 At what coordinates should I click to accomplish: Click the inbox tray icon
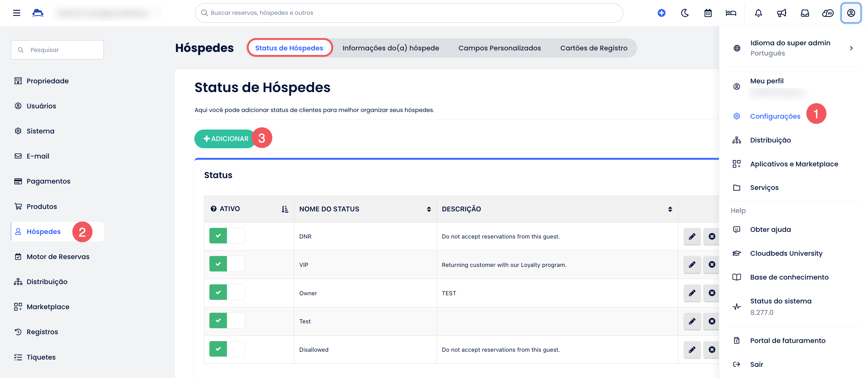pyautogui.click(x=805, y=13)
